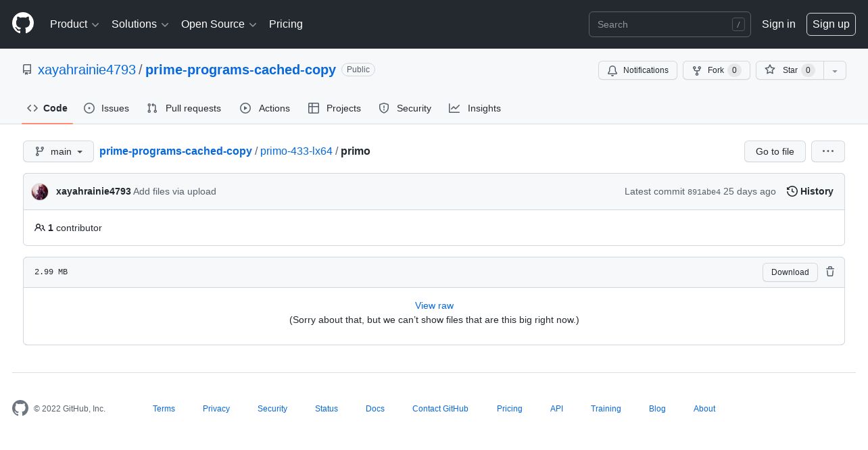Viewport: 868px width, 450px height.
Task: Click the View raw link
Action: click(x=434, y=305)
